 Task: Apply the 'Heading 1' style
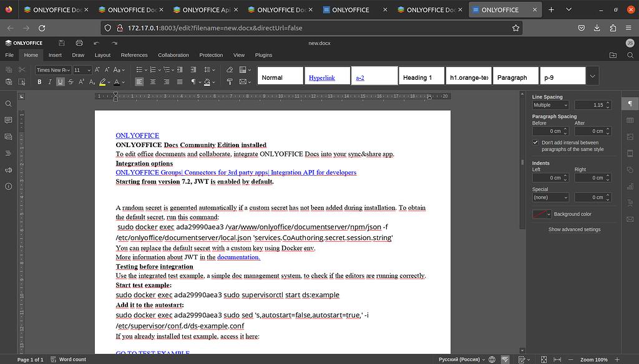pyautogui.click(x=421, y=75)
